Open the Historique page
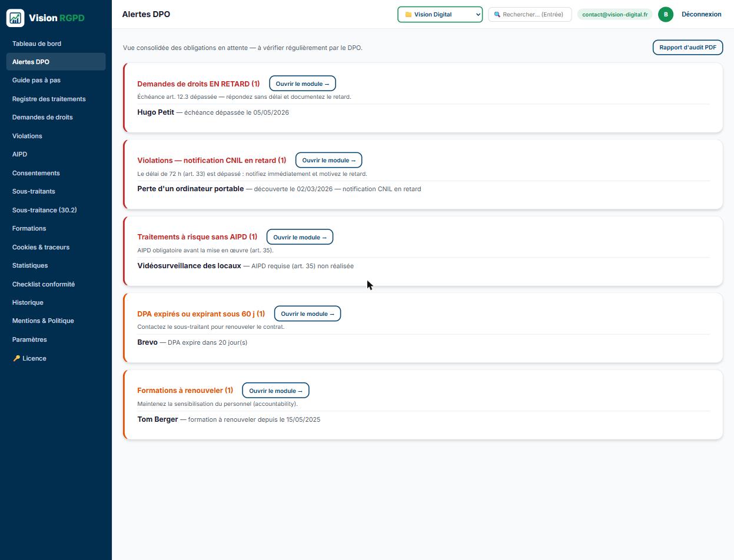This screenshot has width=734, height=560. [56, 302]
